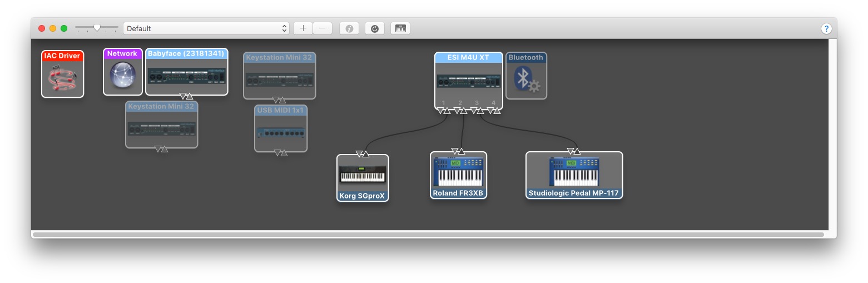Select the Keystation Mini 32 above USB MIDI 1x1

280,76
